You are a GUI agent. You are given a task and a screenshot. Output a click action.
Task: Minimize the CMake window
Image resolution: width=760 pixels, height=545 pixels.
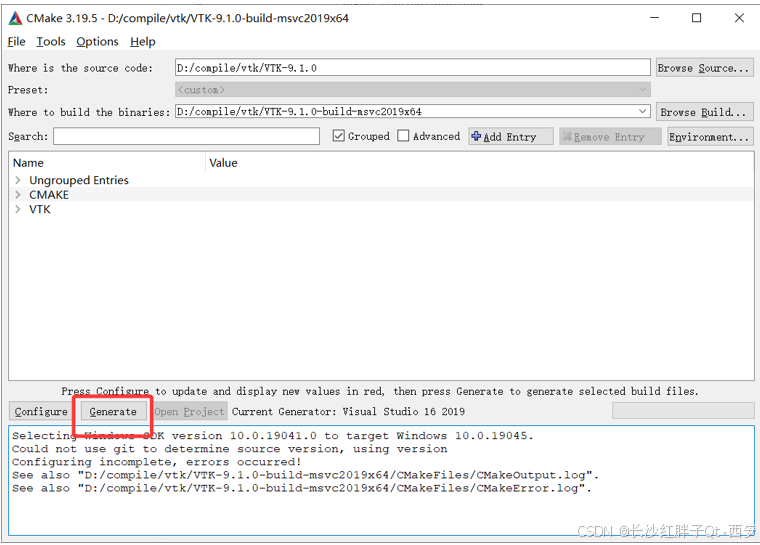coord(654,18)
